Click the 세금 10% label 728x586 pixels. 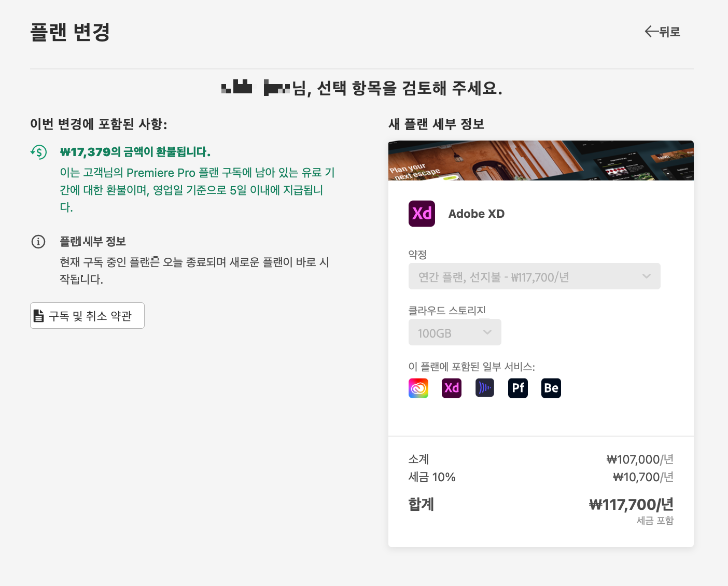(x=432, y=477)
